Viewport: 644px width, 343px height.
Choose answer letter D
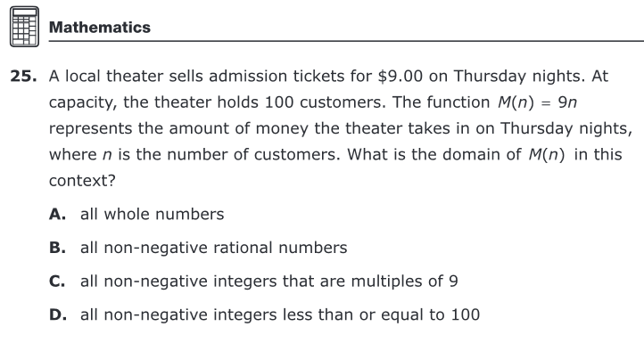(57, 315)
